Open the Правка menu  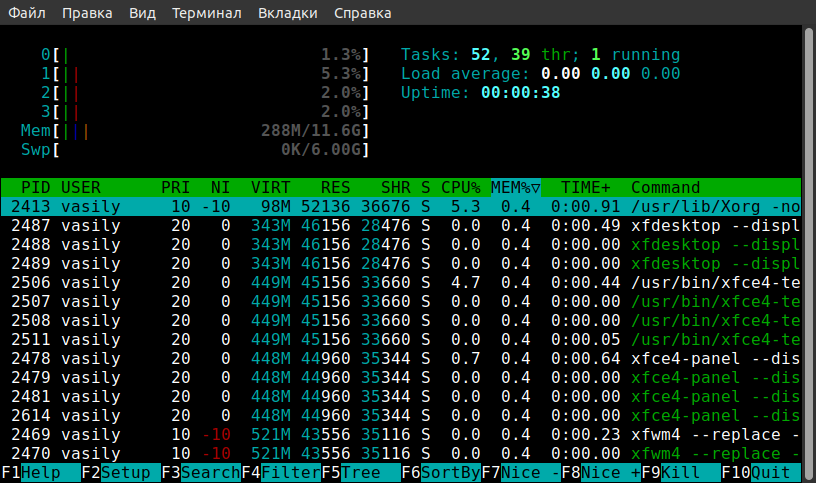[x=87, y=13]
